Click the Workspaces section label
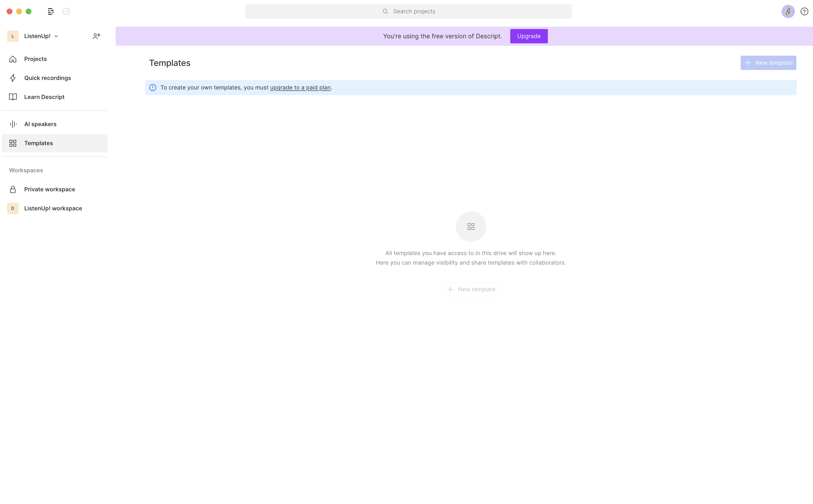Image resolution: width=813 pixels, height=504 pixels. [x=26, y=170]
